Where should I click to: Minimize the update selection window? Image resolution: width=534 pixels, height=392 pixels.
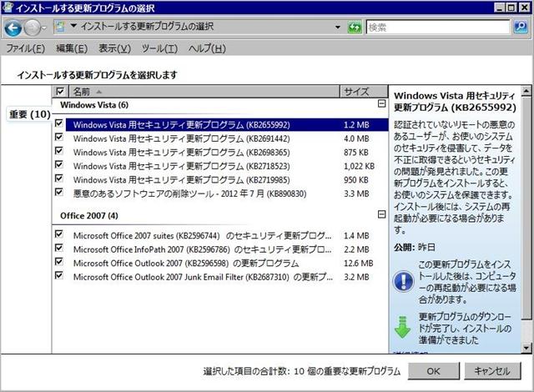[x=499, y=8]
